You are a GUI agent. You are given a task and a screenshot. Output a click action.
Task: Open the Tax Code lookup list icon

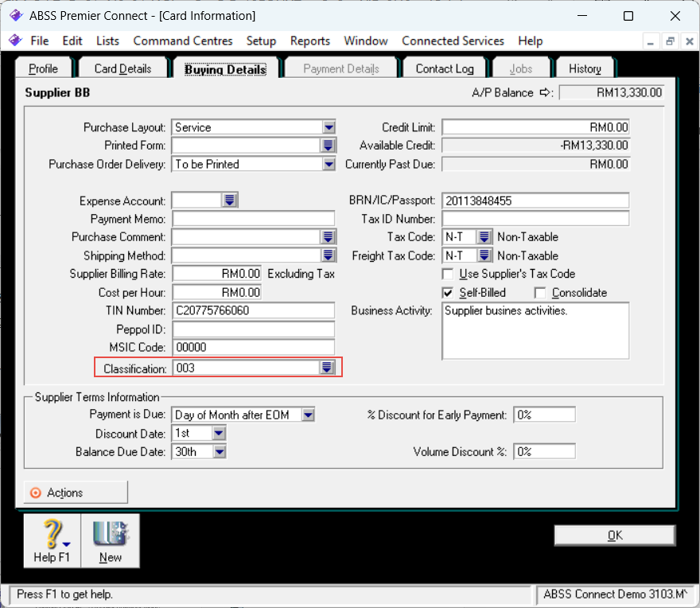(484, 236)
